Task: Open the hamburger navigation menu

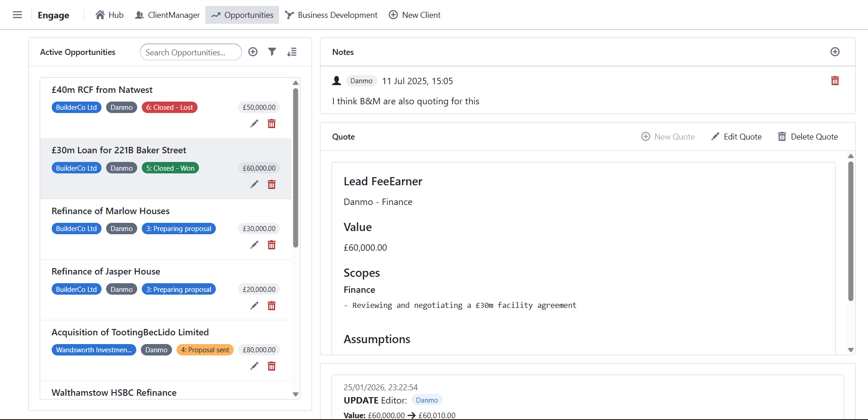Action: tap(17, 15)
